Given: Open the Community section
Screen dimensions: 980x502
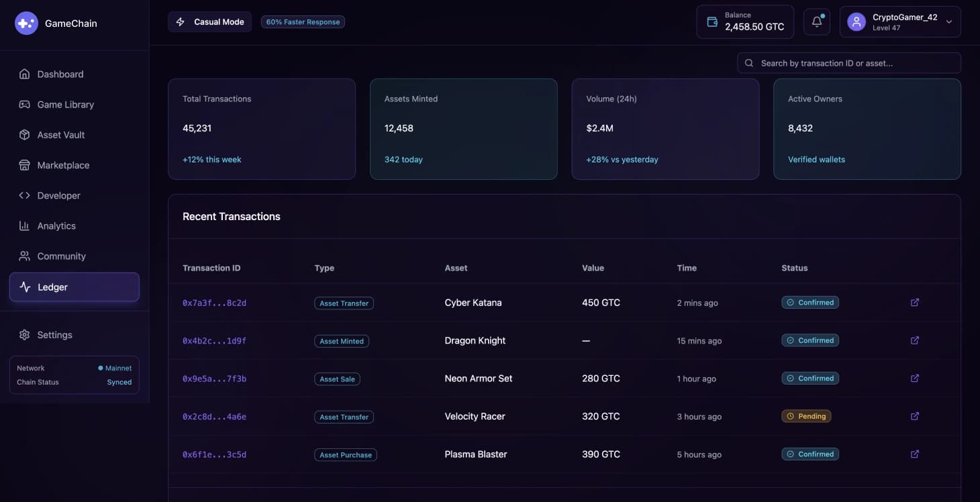Looking at the screenshot, I should click(x=61, y=256).
